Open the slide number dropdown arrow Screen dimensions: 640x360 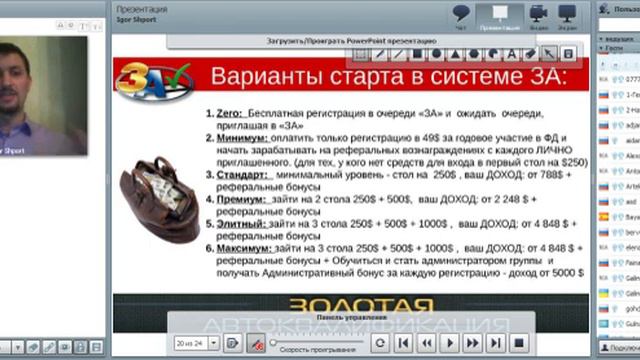[214, 343]
